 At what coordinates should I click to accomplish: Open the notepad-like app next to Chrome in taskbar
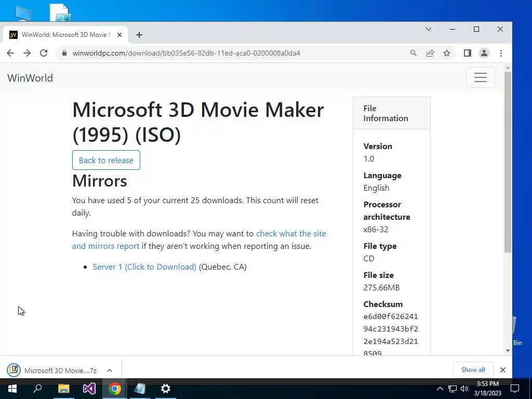pos(140,389)
